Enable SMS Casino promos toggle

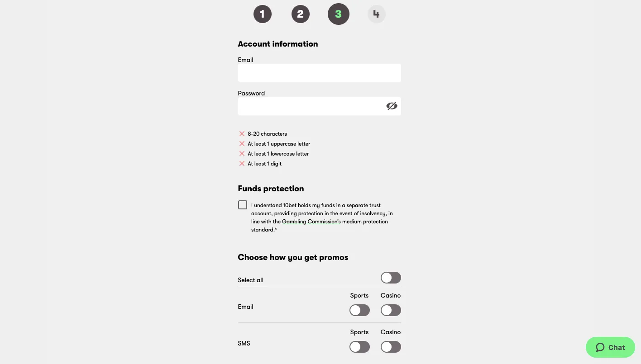pos(391,347)
